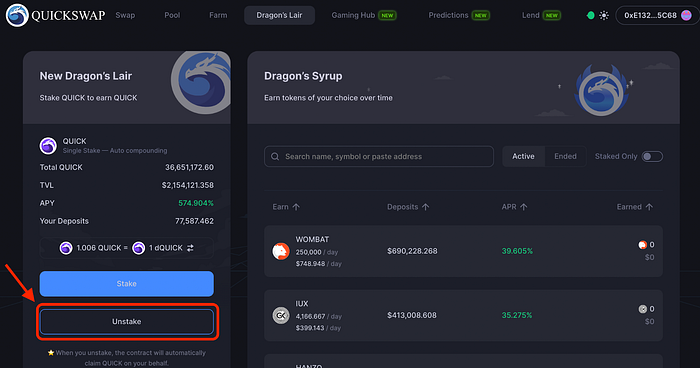Click the WOMBAT deposits $690,228.268
This screenshot has width=700, height=368.
[x=412, y=251]
